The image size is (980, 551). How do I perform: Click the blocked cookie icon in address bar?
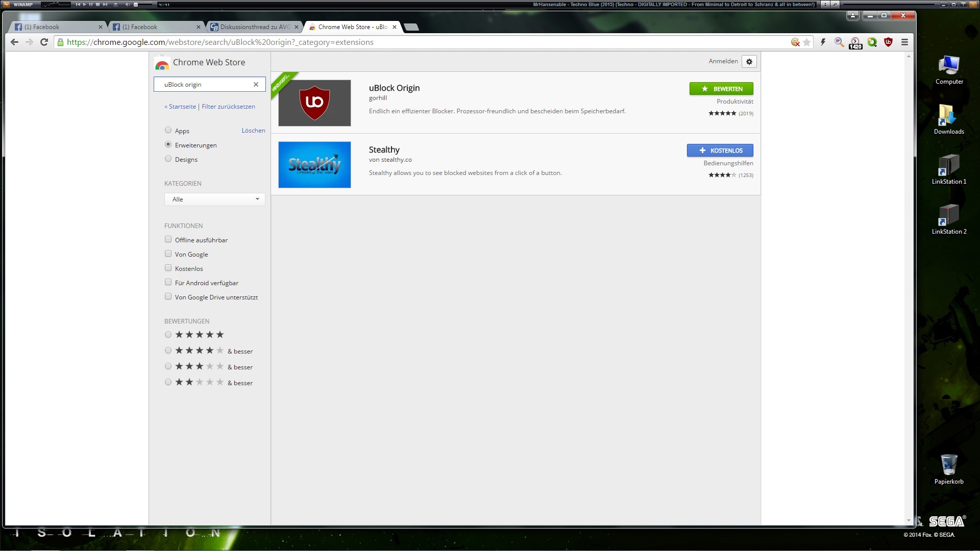(x=795, y=42)
